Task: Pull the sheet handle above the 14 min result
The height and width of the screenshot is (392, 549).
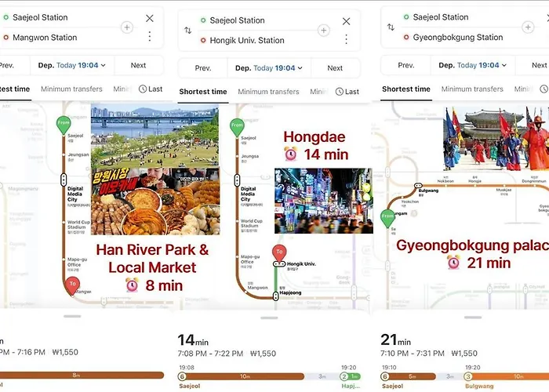Action: tap(269, 318)
